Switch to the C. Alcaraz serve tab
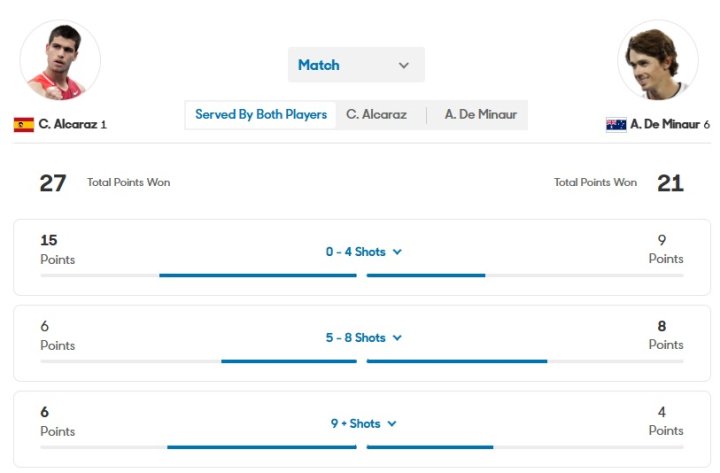The height and width of the screenshot is (473, 720). point(376,115)
